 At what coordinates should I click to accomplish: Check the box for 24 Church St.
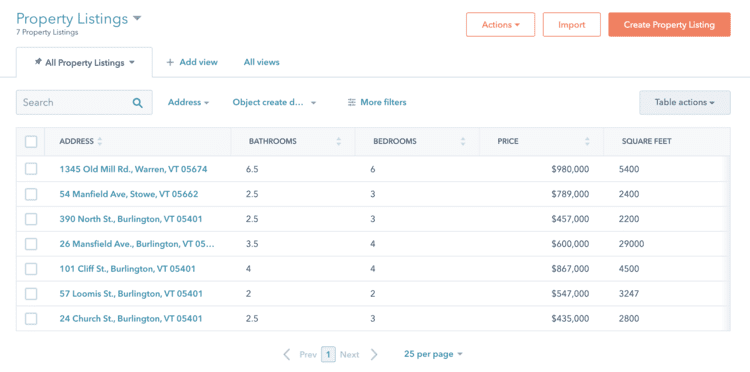[31, 318]
